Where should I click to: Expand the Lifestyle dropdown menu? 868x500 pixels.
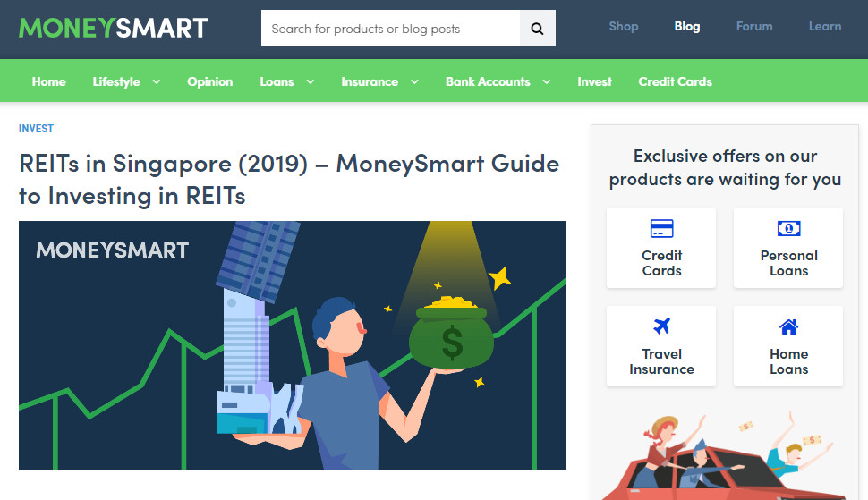tap(156, 81)
